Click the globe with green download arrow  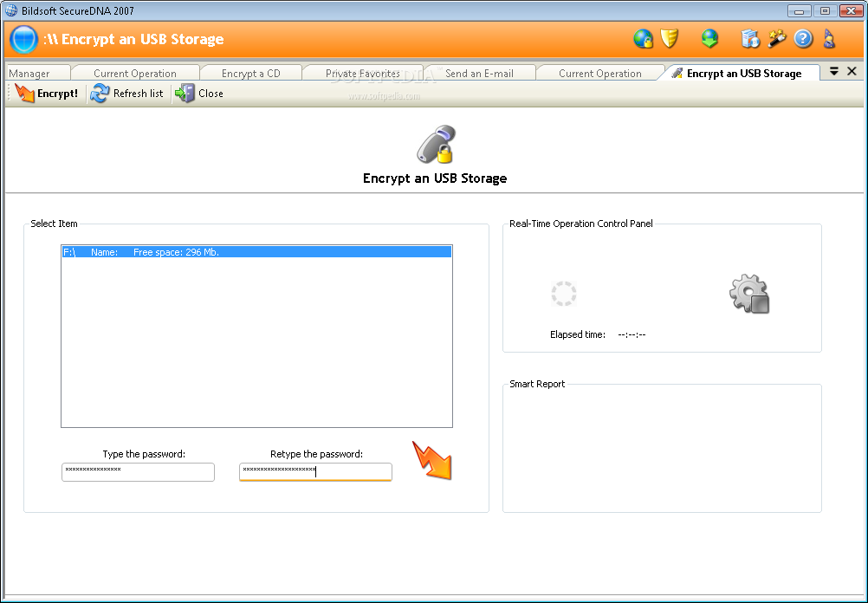pyautogui.click(x=709, y=39)
